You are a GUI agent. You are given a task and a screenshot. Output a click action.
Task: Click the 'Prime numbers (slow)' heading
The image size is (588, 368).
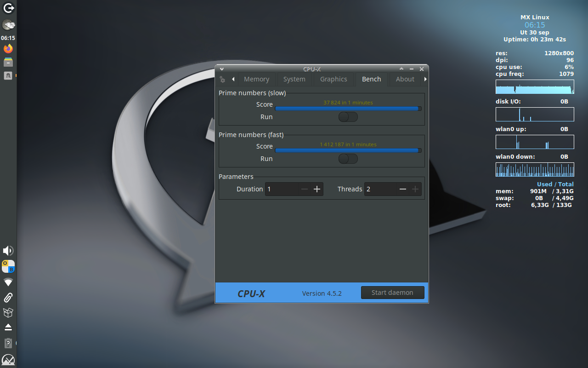[x=252, y=93]
